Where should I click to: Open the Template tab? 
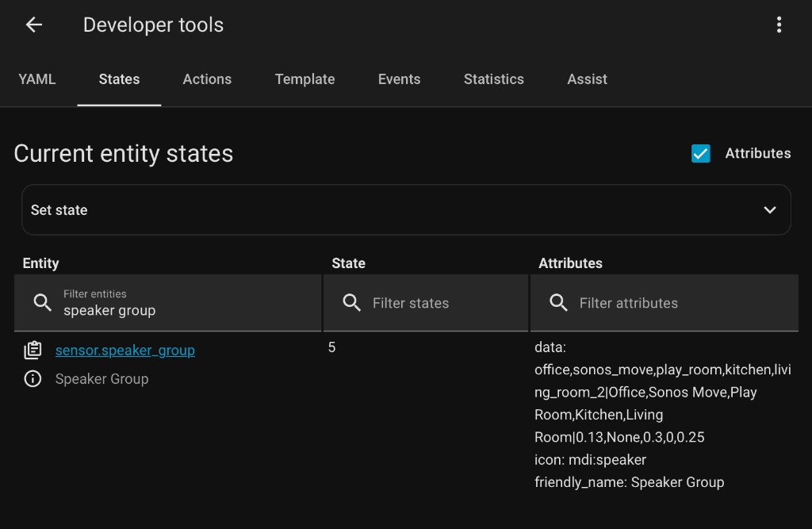click(304, 79)
